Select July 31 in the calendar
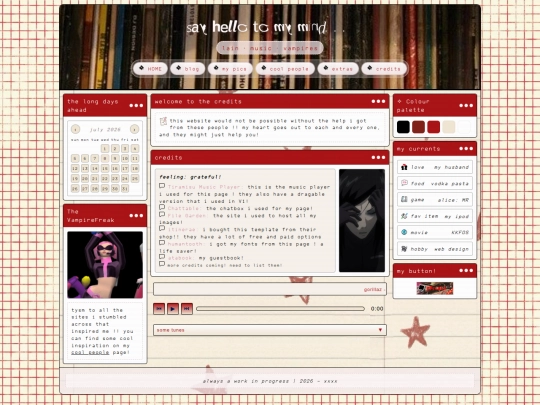The width and height of the screenshot is (540, 405). click(125, 188)
